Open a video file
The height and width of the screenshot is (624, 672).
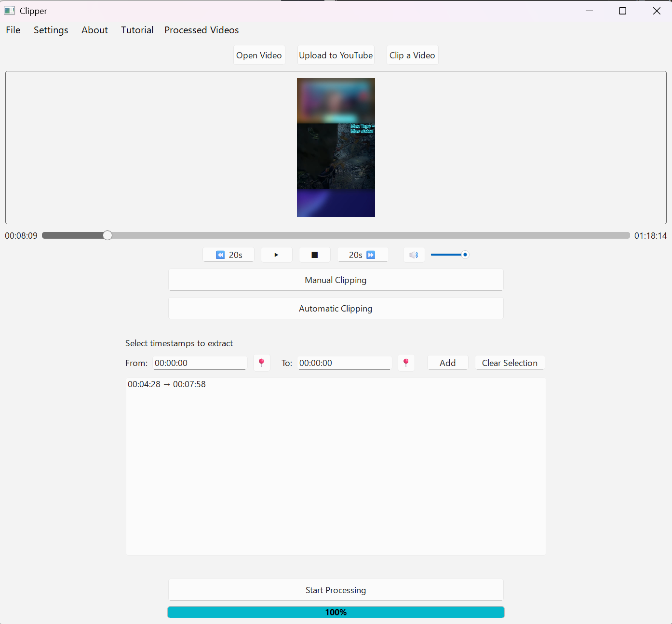(x=259, y=55)
